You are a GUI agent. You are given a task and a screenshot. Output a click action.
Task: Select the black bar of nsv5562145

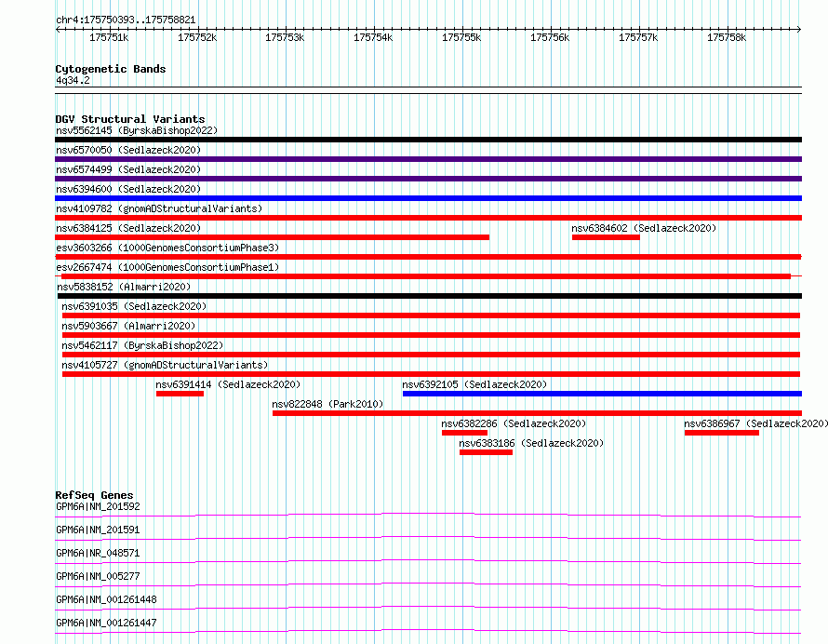point(428,140)
